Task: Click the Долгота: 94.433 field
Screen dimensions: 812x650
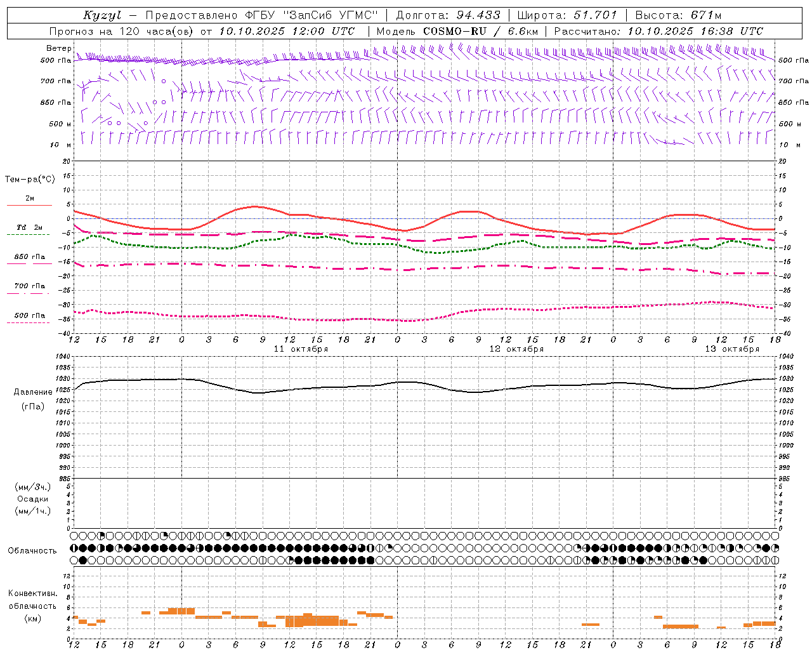Action: [x=448, y=15]
